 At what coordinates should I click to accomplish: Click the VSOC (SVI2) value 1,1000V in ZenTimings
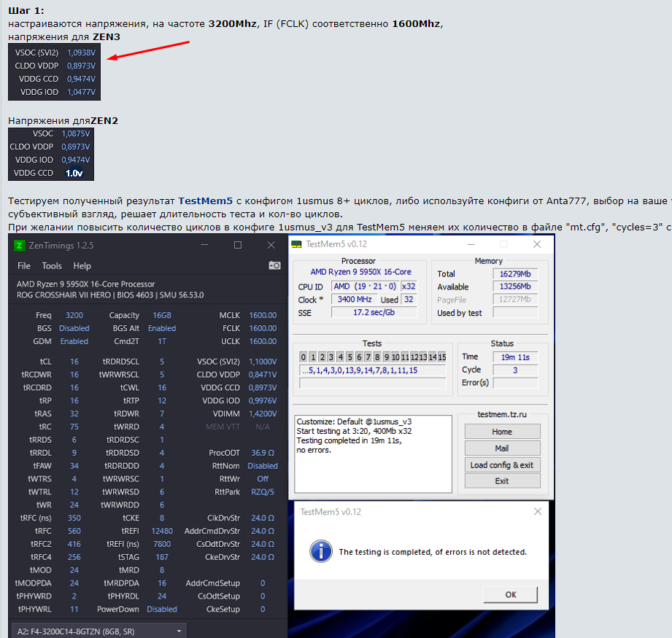(x=263, y=362)
